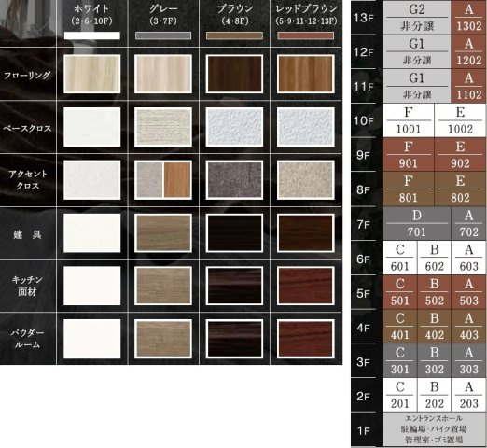Select unit F 801
The width and height of the screenshot is (487, 448).
point(408,189)
